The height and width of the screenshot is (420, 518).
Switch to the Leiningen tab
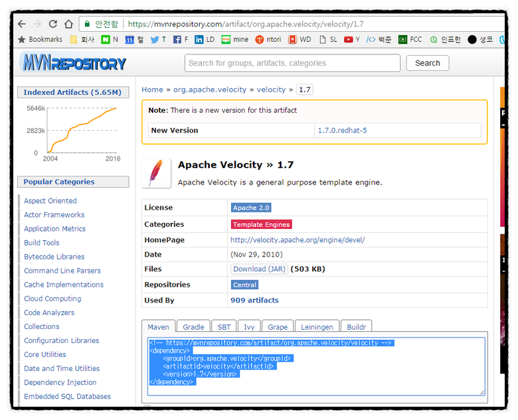coord(317,326)
